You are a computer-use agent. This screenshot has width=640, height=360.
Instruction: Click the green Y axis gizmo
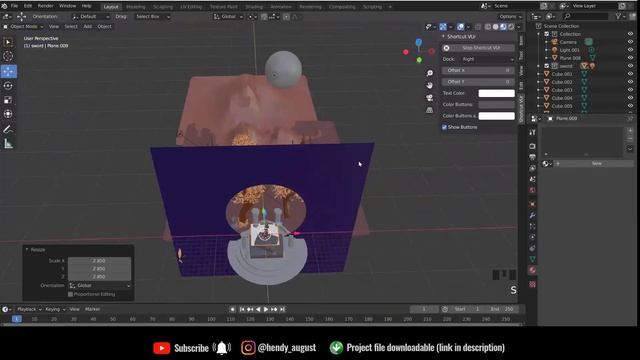[x=419, y=60]
